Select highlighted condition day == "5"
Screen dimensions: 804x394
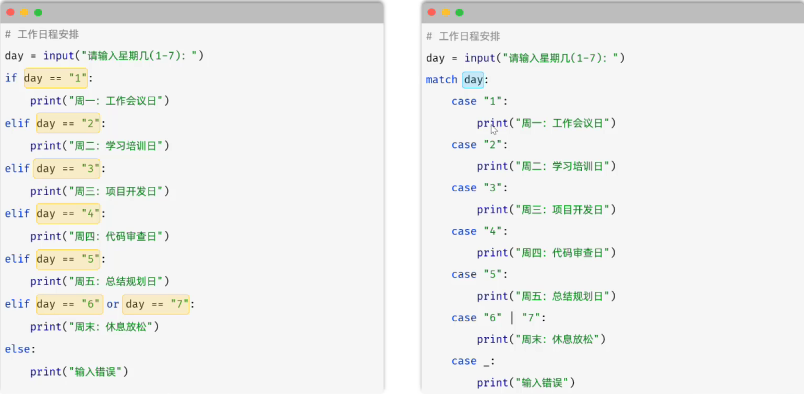[x=68, y=259]
